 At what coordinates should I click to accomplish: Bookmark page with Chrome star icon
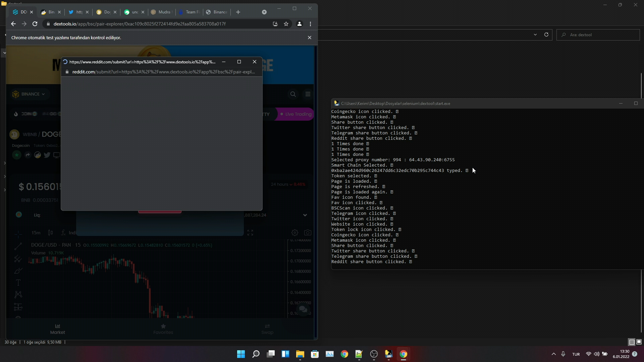click(x=286, y=24)
